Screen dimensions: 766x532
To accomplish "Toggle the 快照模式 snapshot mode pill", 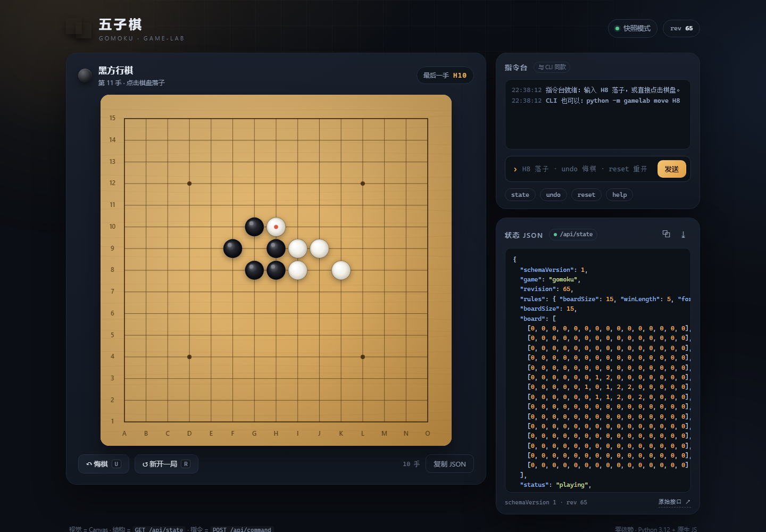I will click(632, 28).
